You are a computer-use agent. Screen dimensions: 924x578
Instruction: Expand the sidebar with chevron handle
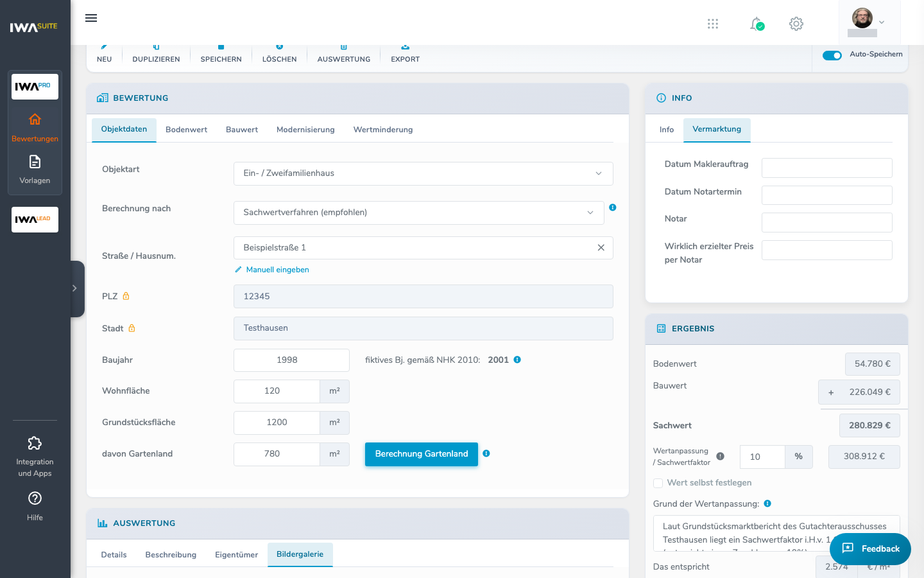click(x=76, y=289)
